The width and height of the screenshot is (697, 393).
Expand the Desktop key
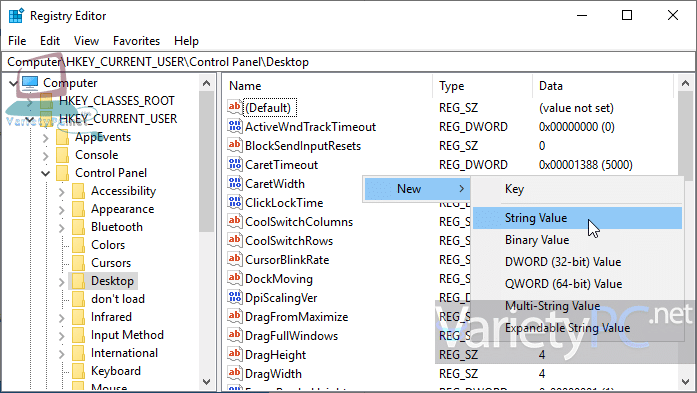(x=61, y=282)
